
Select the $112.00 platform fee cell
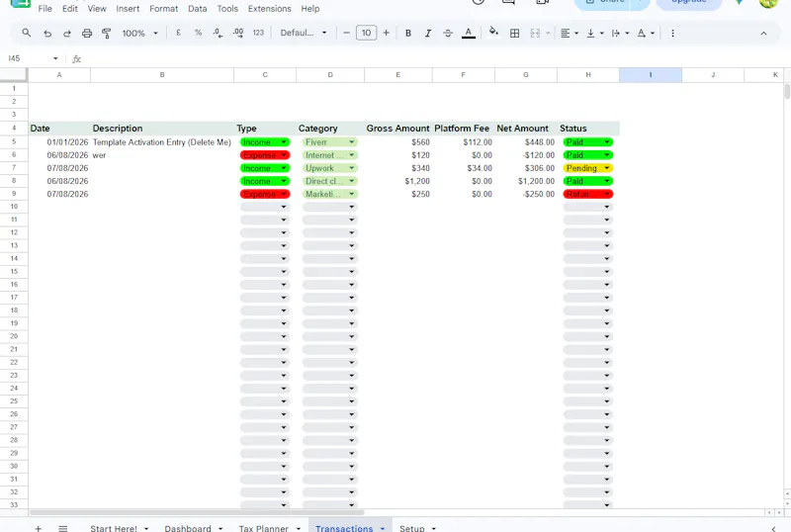(x=463, y=142)
